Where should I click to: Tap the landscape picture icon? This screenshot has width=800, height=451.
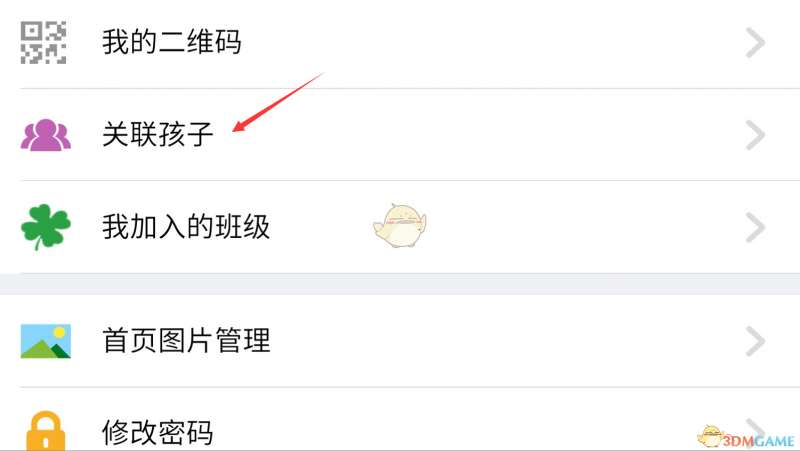[x=45, y=341]
